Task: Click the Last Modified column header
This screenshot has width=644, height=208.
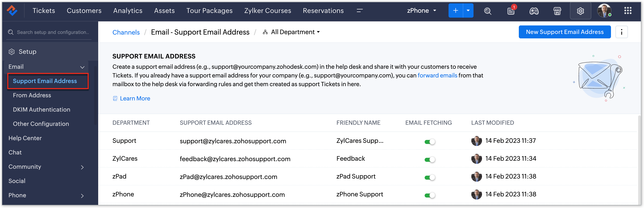Action: coord(492,123)
